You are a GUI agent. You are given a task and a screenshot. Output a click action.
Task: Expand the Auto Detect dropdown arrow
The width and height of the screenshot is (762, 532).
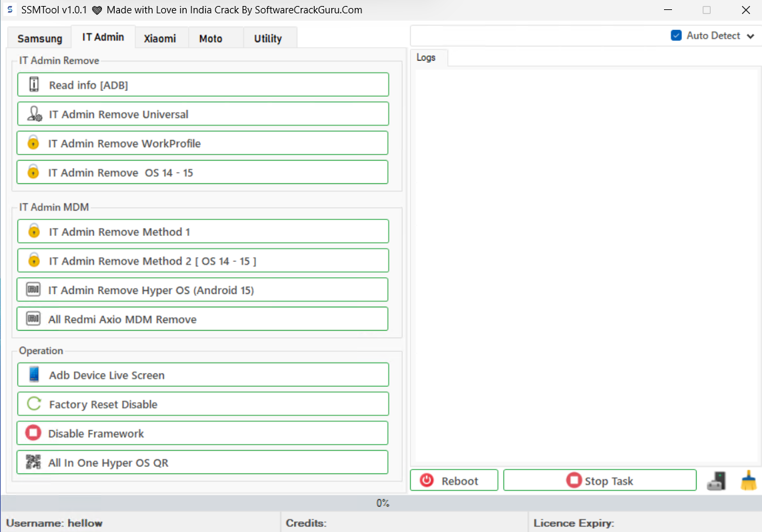pos(751,37)
